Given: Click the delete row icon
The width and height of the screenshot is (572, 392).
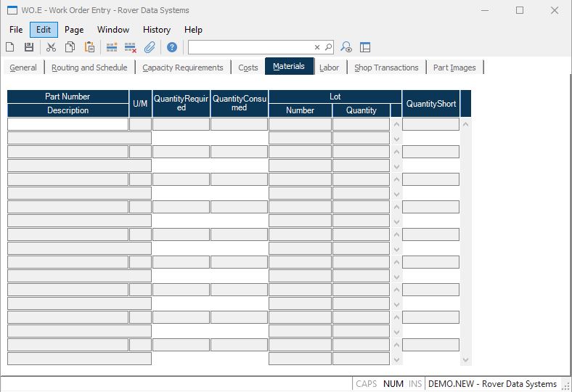Looking at the screenshot, I should click(x=131, y=47).
